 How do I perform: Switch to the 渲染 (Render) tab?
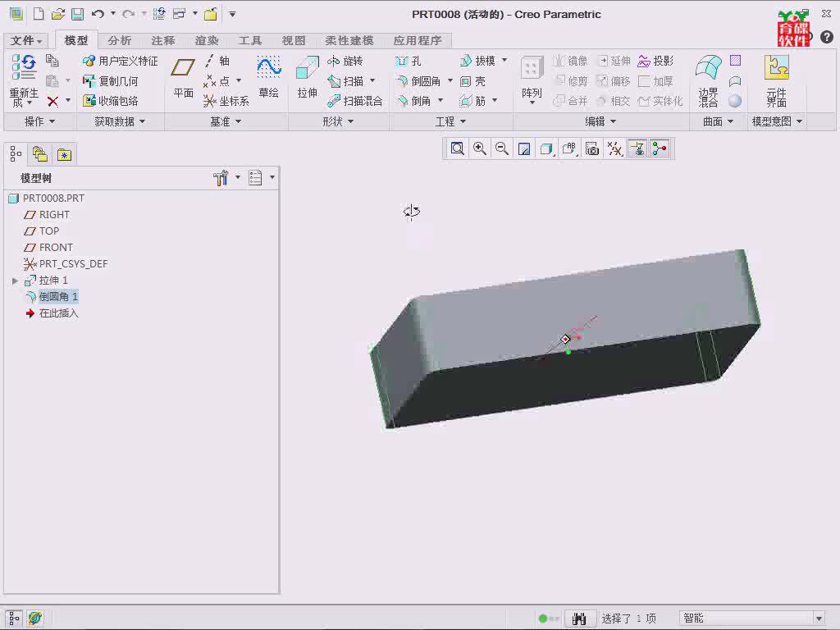tap(206, 40)
